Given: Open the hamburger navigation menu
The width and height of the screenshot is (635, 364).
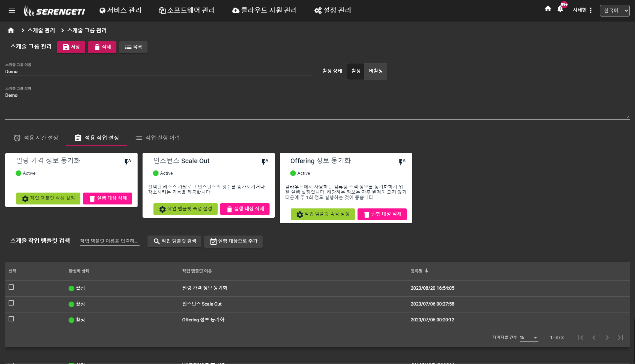Looking at the screenshot, I should pyautogui.click(x=12, y=11).
